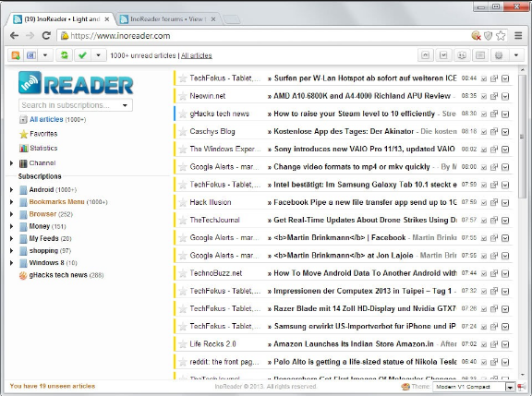Expand the Android subscriptions folder
Viewport: 532px width, 396px height.
coord(11,190)
